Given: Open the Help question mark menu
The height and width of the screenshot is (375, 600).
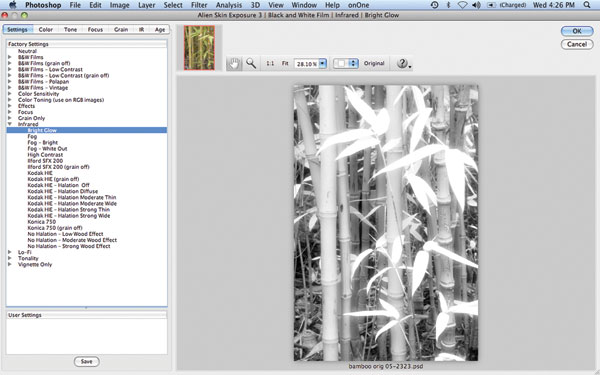Looking at the screenshot, I should (x=403, y=63).
